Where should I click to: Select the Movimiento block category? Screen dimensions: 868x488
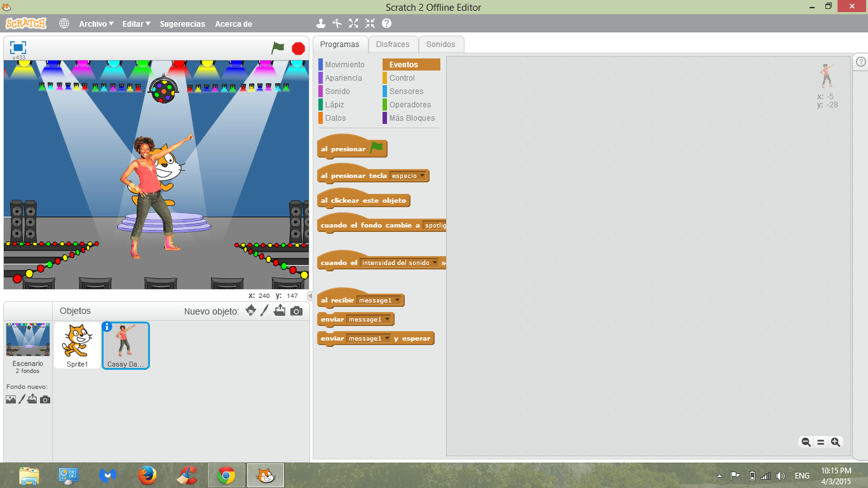click(x=346, y=64)
